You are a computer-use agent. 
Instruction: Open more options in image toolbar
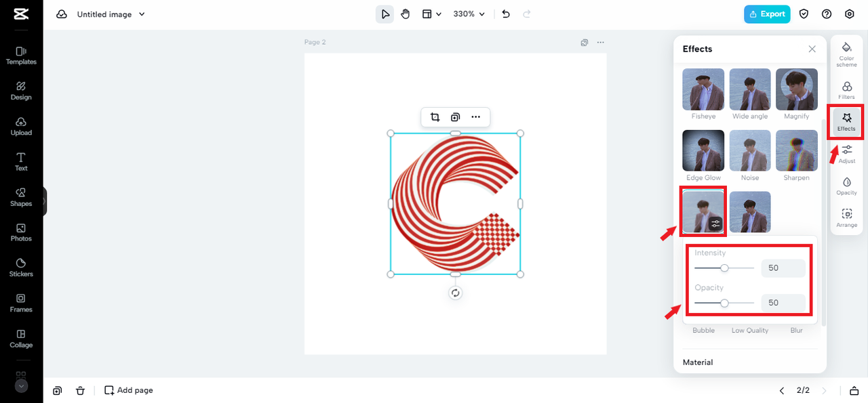[476, 117]
